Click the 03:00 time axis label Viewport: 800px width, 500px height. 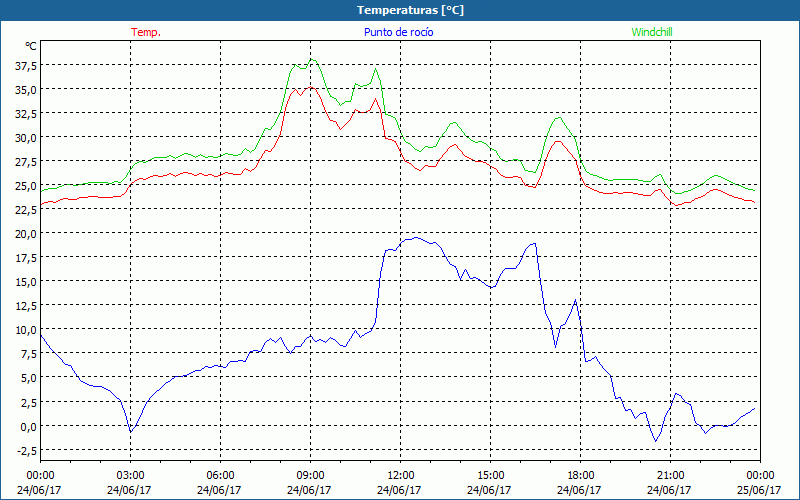coord(130,475)
